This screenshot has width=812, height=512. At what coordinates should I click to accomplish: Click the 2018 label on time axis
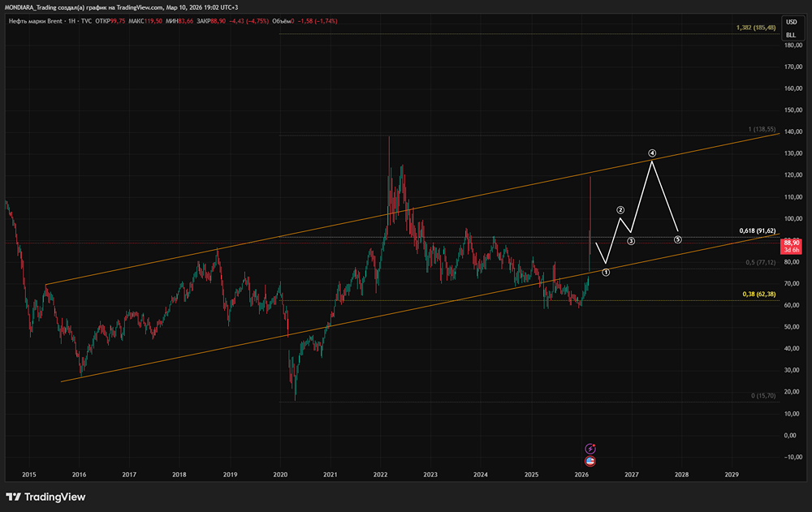pos(179,475)
